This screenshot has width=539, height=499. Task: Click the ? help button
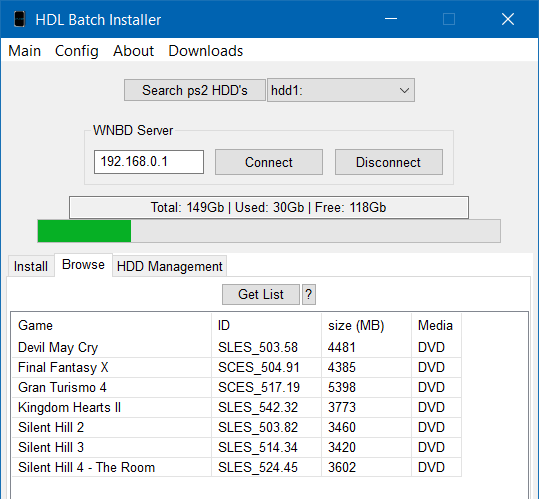click(309, 295)
